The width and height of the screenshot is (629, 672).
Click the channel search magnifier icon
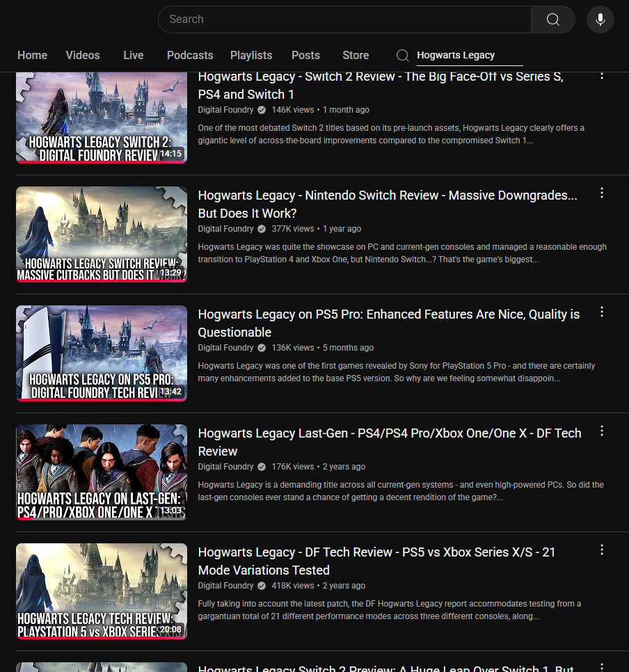(403, 55)
